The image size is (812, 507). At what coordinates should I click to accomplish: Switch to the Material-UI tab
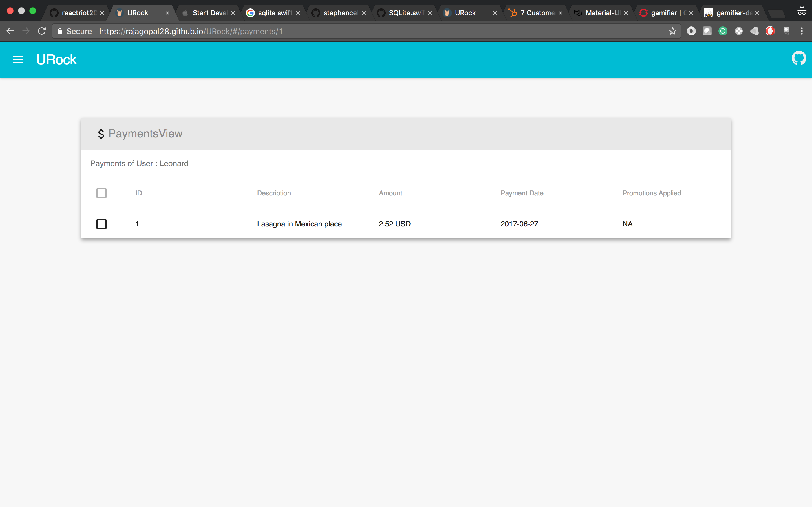pos(602,13)
